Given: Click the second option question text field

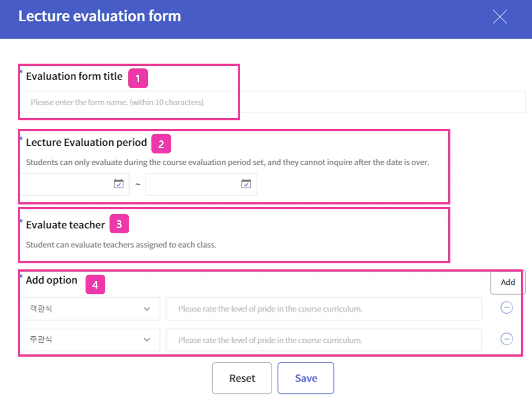Looking at the screenshot, I should [x=323, y=340].
